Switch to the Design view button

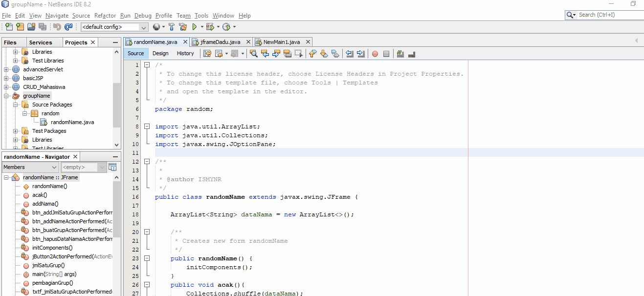click(160, 53)
